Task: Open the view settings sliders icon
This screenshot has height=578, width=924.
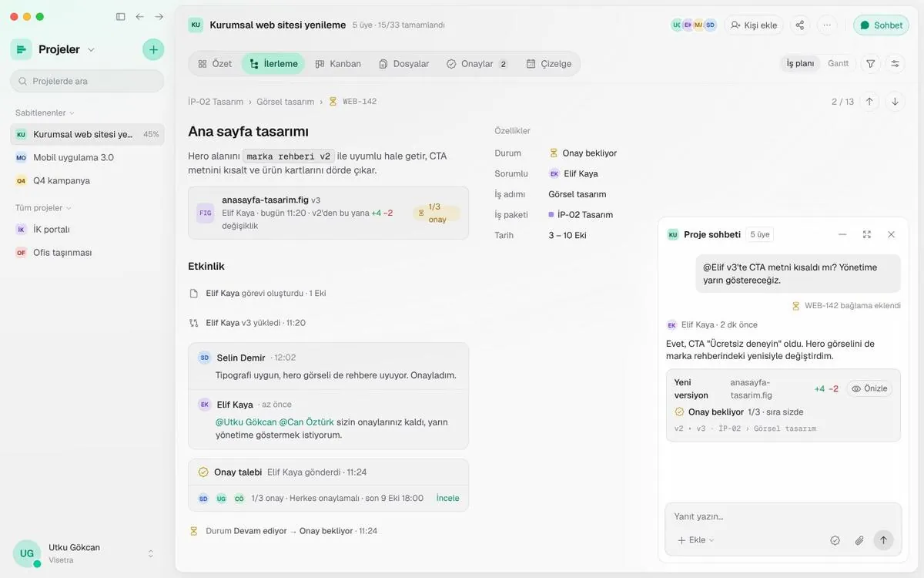Action: 896,64
